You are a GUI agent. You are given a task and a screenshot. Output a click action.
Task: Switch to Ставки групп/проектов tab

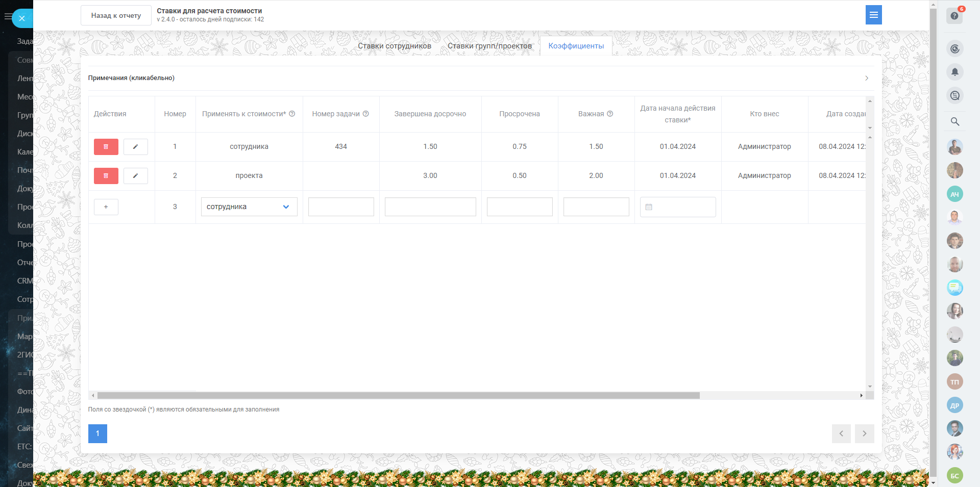[x=489, y=46]
